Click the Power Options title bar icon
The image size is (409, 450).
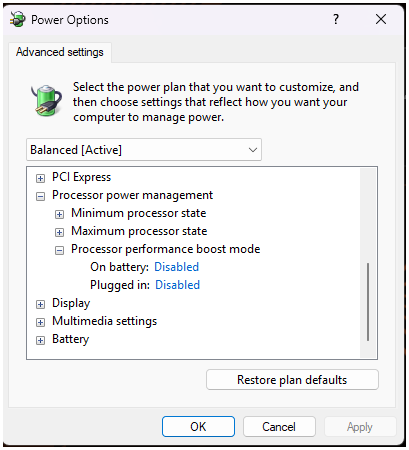pos(17,19)
